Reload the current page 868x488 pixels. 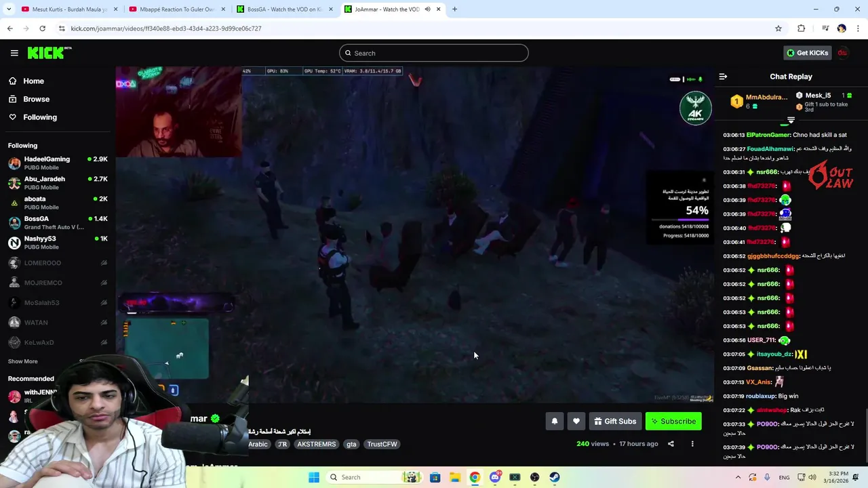pyautogui.click(x=42, y=28)
